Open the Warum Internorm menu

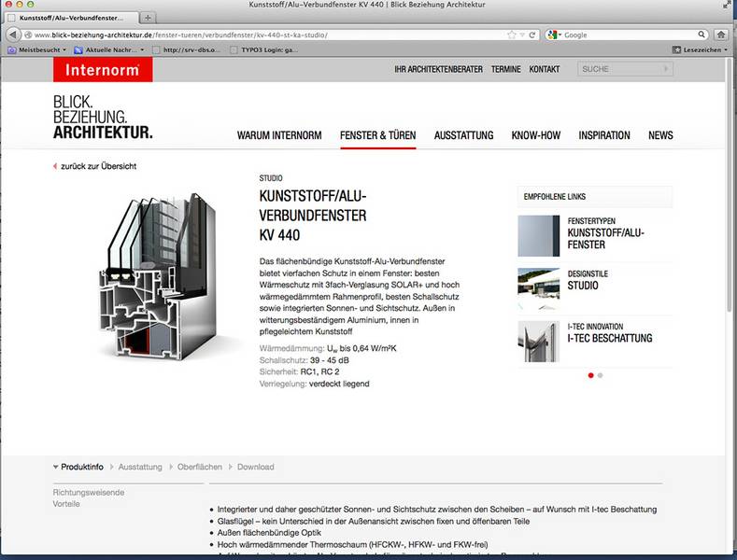coord(279,135)
